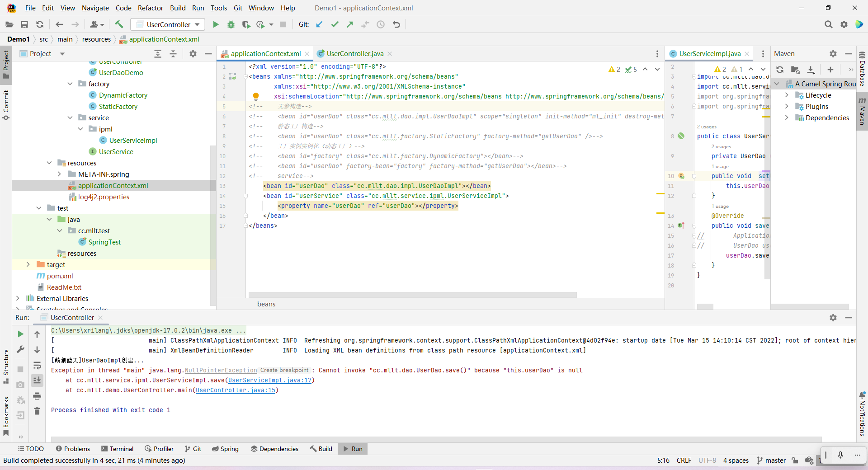Image resolution: width=868 pixels, height=470 pixels.
Task: Click the Save All toolbar icon
Action: click(24, 24)
